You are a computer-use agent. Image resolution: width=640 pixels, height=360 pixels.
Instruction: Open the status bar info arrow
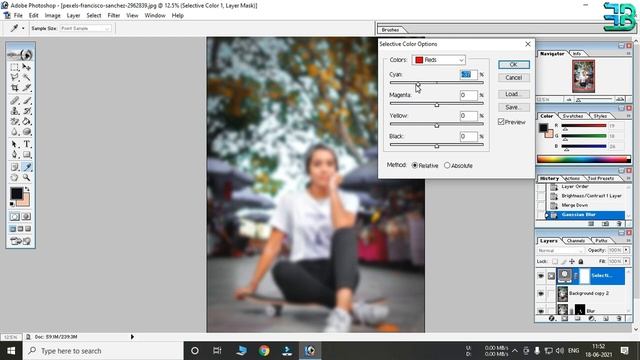point(132,337)
